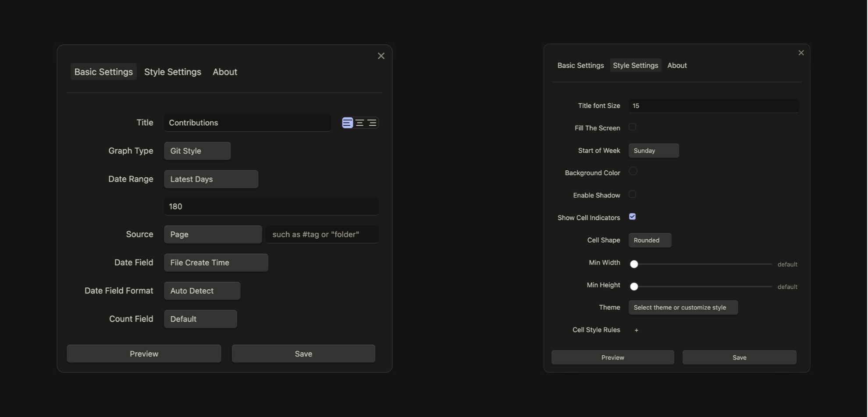Open the Source Page dropdown
The image size is (868, 417).
[213, 234]
